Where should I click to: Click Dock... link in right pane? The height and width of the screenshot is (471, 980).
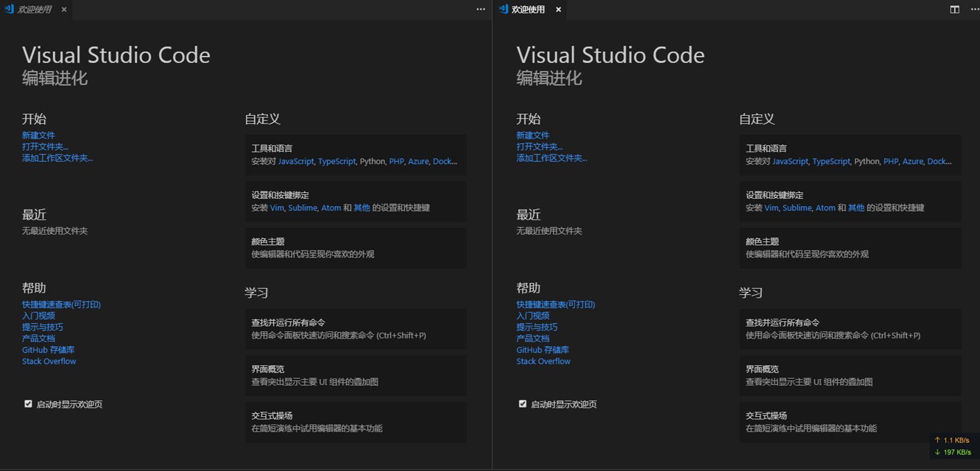(939, 162)
